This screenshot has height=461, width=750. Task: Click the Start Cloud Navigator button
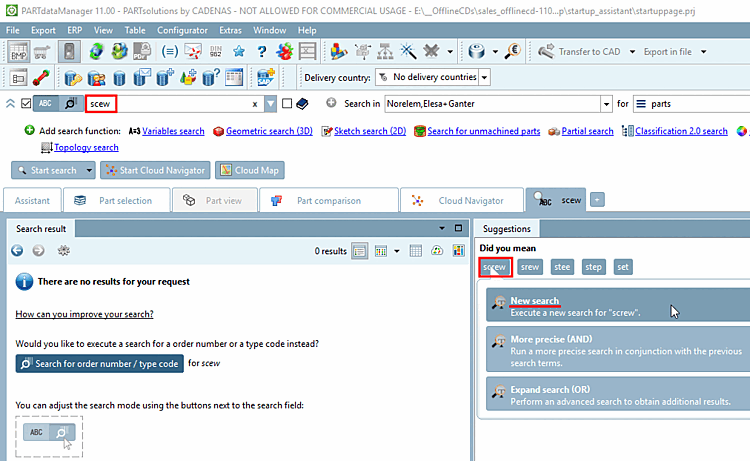155,170
